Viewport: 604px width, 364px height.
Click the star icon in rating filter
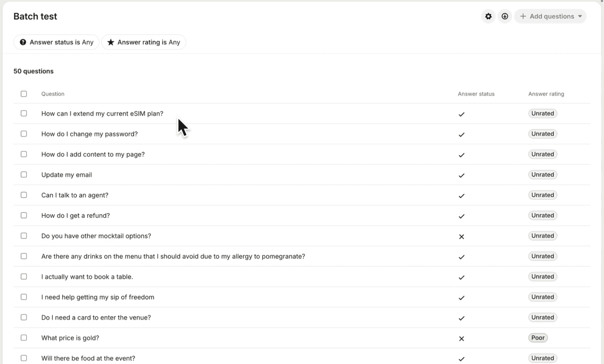click(x=111, y=42)
